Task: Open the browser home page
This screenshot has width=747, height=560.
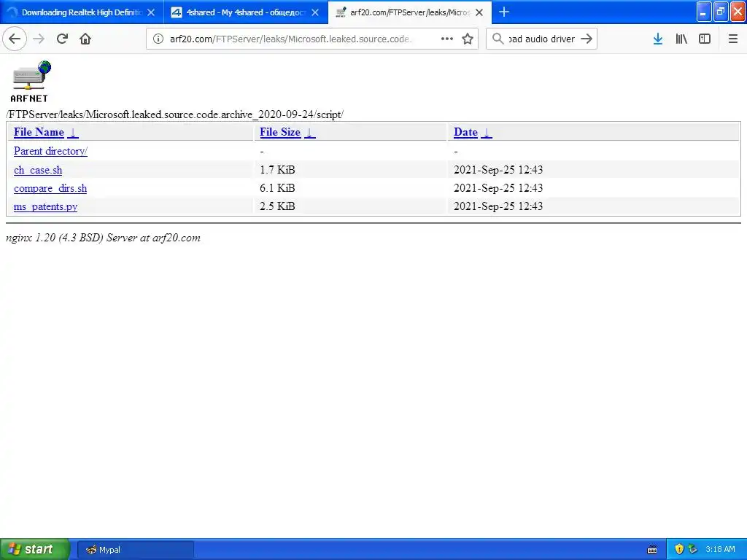Action: click(x=85, y=39)
